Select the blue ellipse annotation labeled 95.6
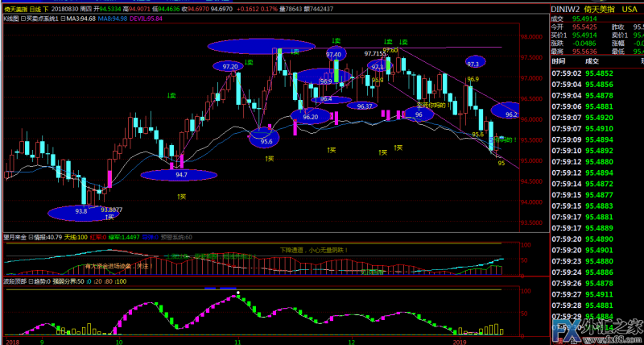This screenshot has height=345, width=644. (266, 139)
